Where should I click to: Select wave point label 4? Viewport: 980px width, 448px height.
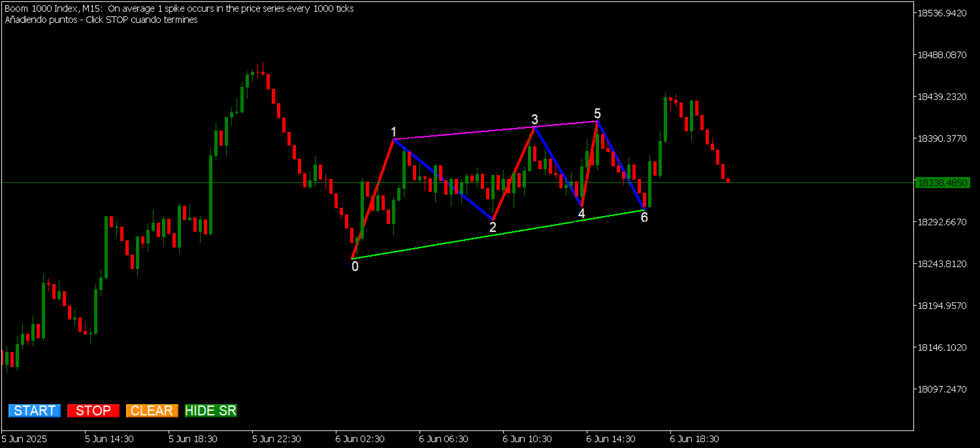[x=581, y=213]
